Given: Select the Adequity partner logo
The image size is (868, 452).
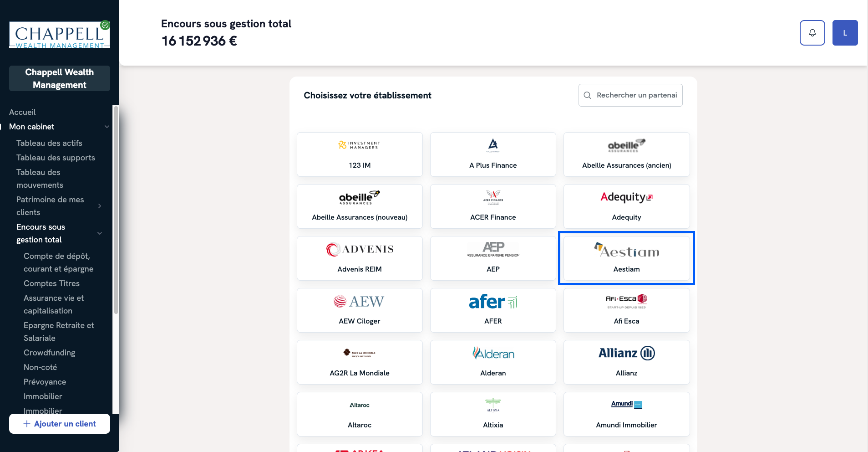Looking at the screenshot, I should (x=626, y=197).
